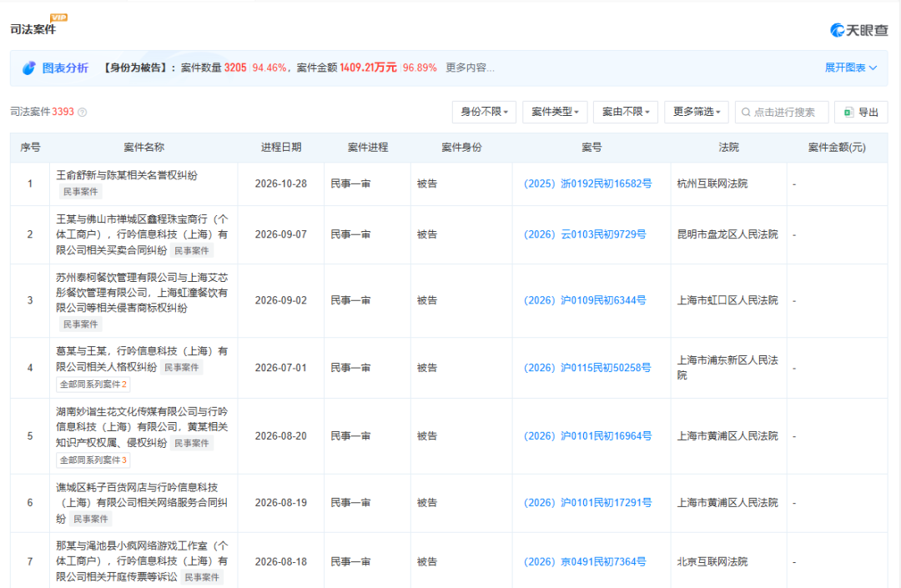Click the 司法案件 section tab title
The width and height of the screenshot is (901, 588).
33,29
